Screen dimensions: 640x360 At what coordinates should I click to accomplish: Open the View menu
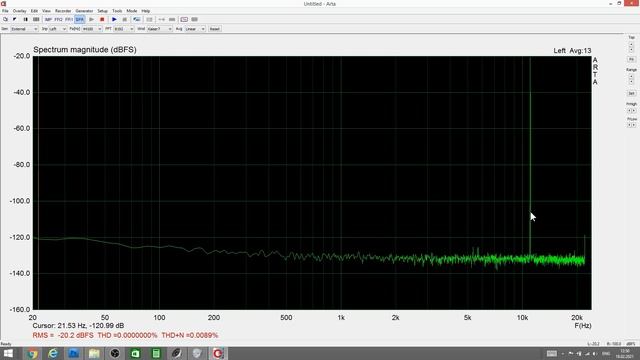(47, 11)
